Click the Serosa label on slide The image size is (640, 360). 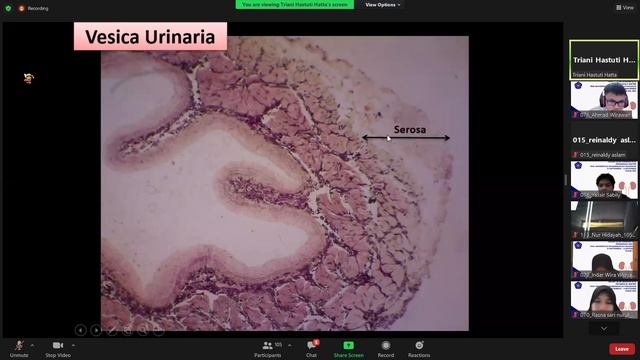(410, 130)
